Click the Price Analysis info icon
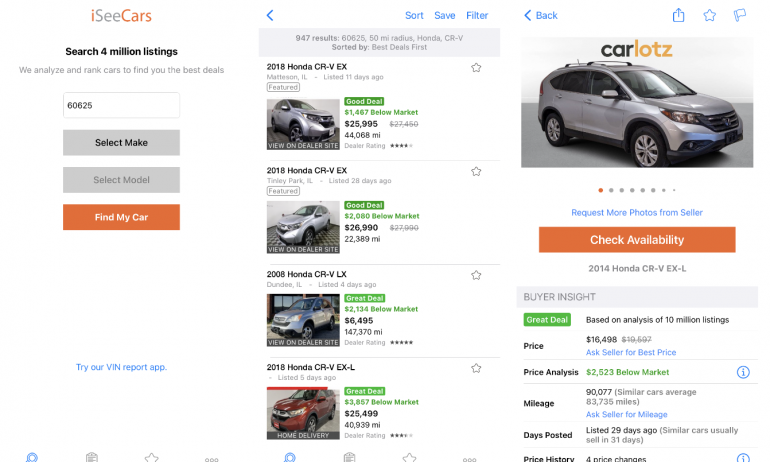 (x=743, y=372)
